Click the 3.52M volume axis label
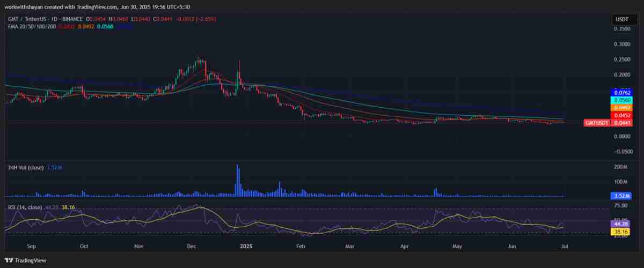This screenshot has width=644, height=268. [621, 197]
